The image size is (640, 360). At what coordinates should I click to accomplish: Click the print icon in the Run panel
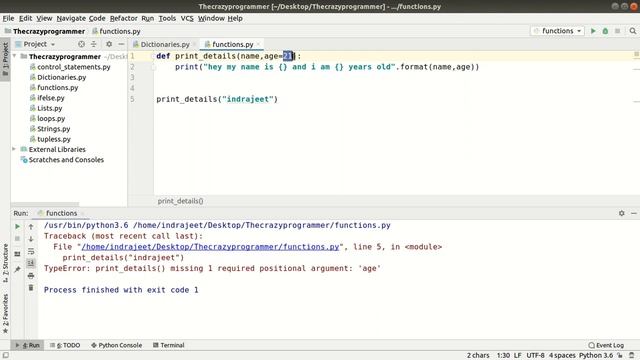(31, 276)
